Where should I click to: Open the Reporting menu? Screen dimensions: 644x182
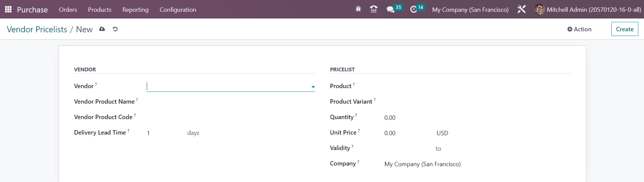(x=135, y=10)
